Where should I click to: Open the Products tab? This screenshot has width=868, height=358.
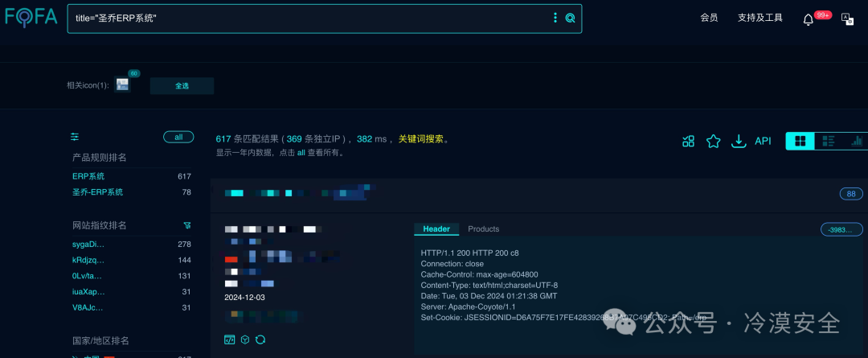pyautogui.click(x=483, y=228)
